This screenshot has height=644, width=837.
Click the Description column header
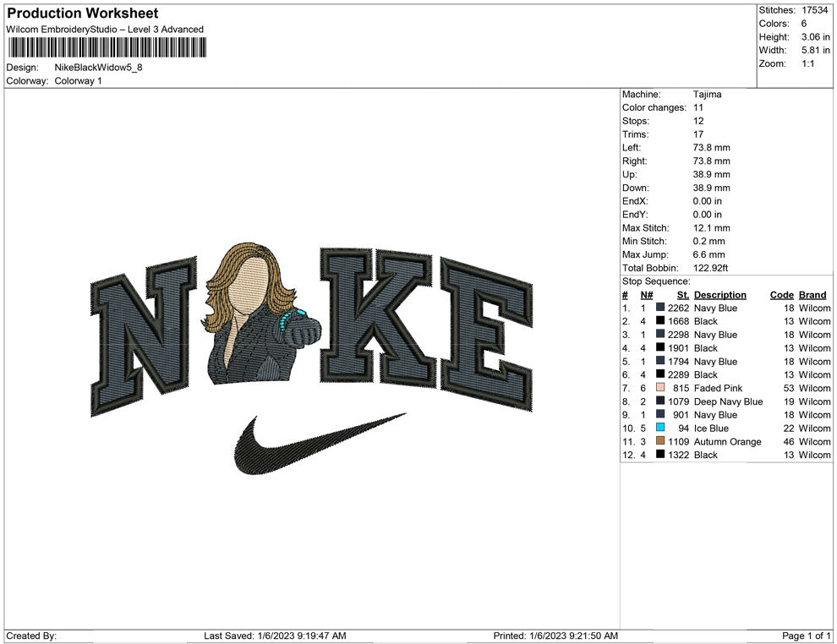(720, 295)
